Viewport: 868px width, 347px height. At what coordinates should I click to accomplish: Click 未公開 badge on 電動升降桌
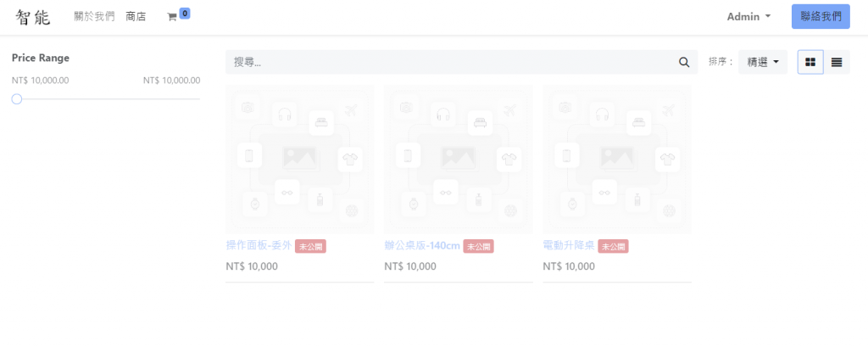click(x=613, y=246)
